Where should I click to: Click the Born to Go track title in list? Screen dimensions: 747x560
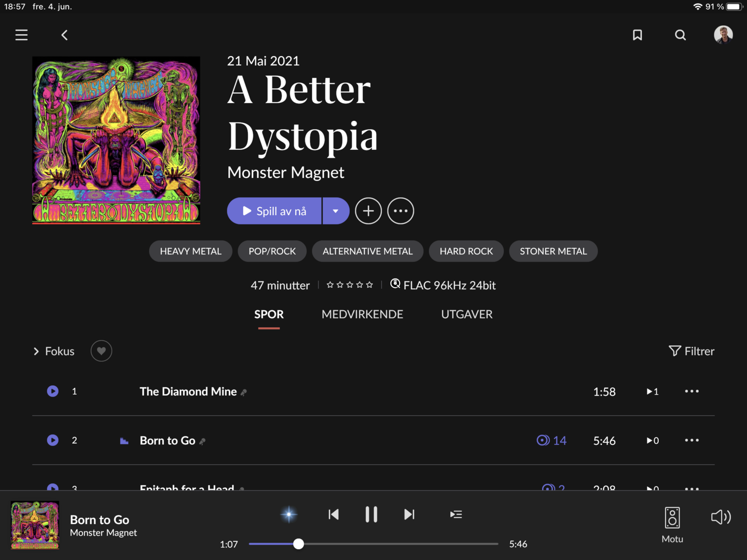click(x=168, y=440)
